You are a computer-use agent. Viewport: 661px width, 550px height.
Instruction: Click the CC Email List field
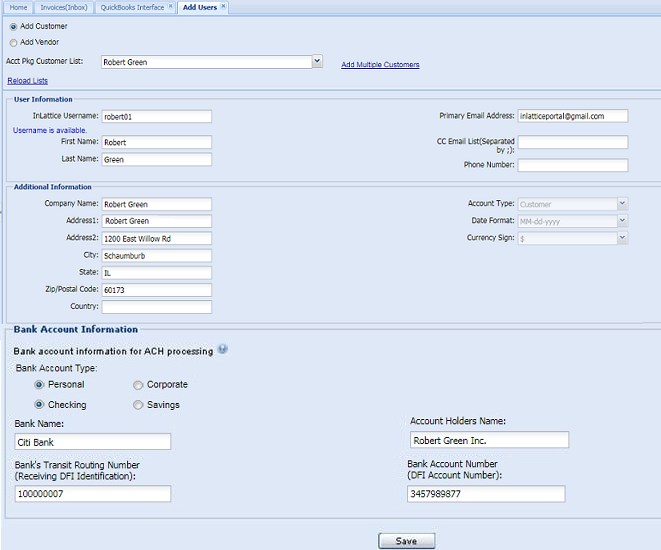click(x=572, y=142)
